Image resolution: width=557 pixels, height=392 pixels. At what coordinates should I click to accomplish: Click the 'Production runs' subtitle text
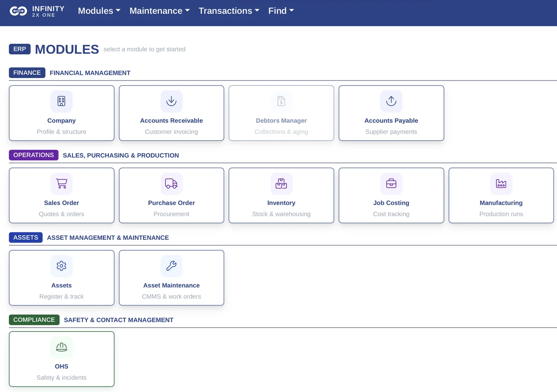(x=501, y=214)
